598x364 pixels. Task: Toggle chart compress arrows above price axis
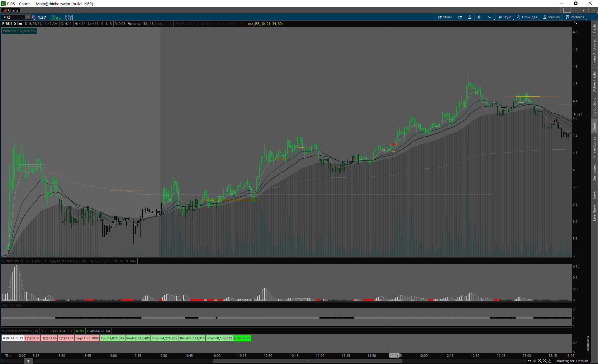575,23
